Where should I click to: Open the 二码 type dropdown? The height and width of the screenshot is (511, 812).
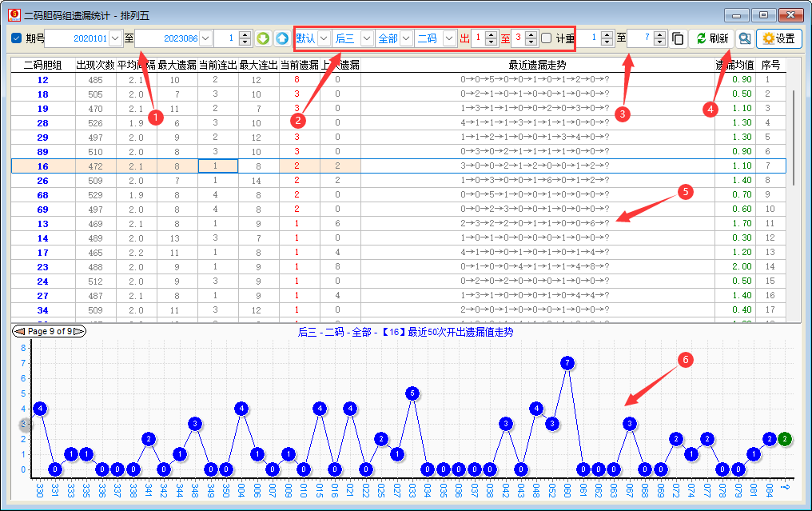coord(448,38)
